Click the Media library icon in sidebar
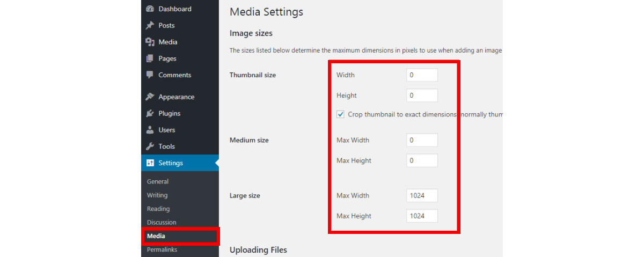The height and width of the screenshot is (257, 644). coord(150,42)
